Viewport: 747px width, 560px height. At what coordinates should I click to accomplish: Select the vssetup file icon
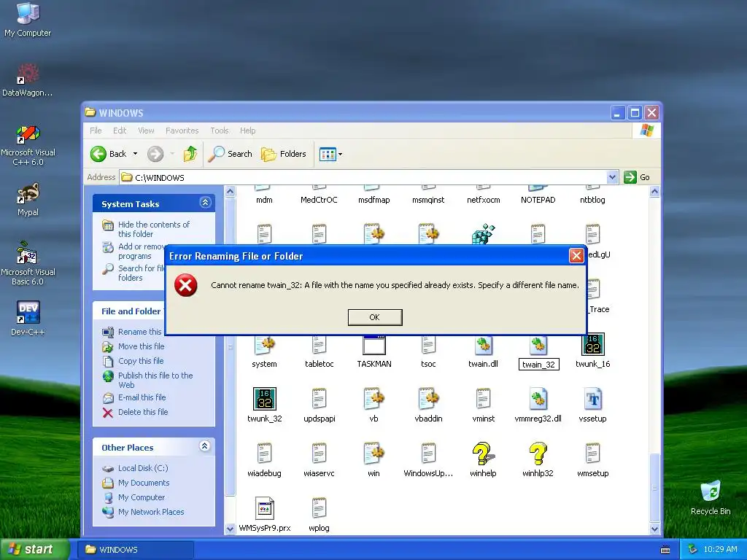592,405
